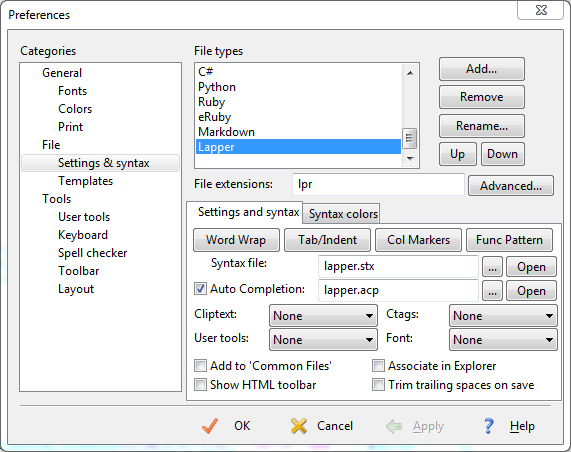Open the Cliptext dropdown
Image resolution: width=571 pixels, height=452 pixels.
point(323,316)
